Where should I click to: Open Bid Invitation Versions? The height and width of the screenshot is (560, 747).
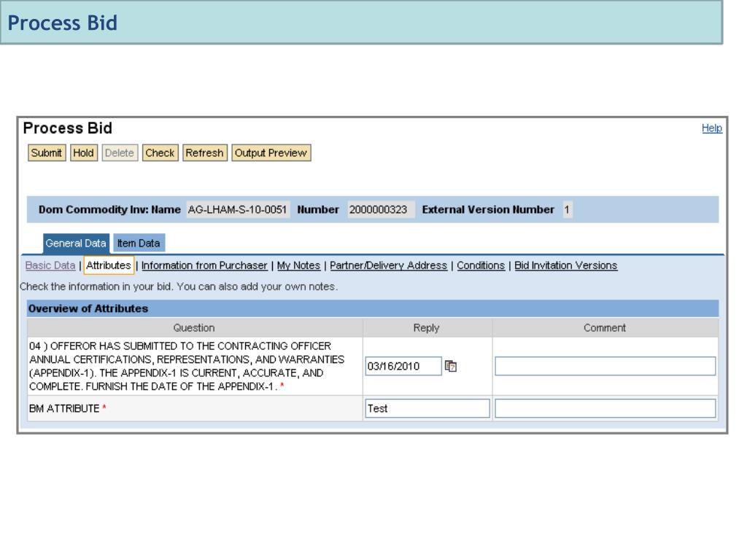tap(565, 265)
